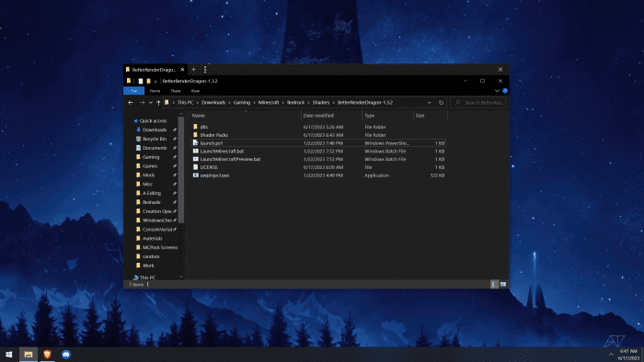
Task: Open the address bar history dropdown
Action: [430, 103]
